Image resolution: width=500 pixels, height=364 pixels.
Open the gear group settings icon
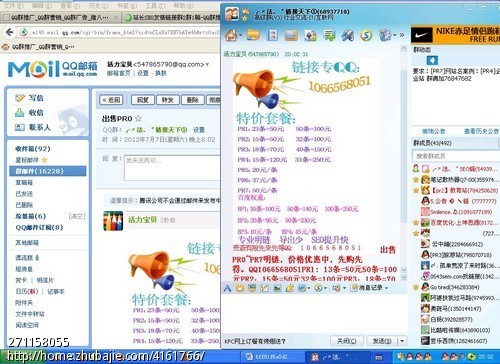click(385, 35)
